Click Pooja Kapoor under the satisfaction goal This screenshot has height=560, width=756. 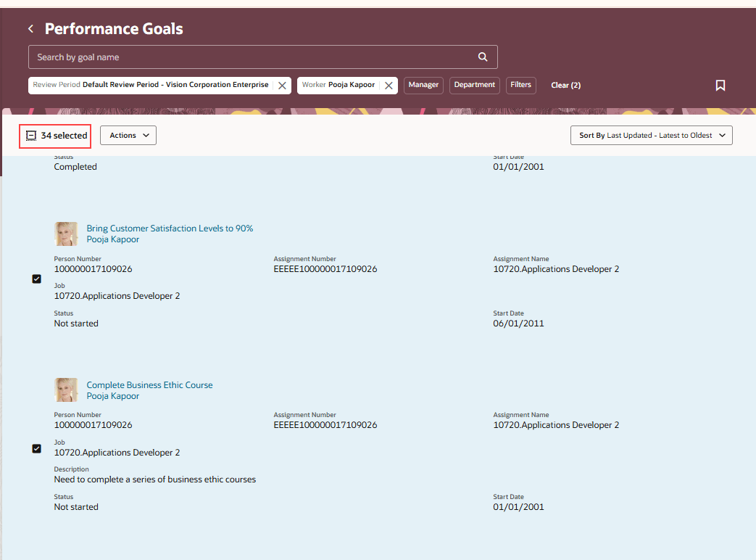112,239
